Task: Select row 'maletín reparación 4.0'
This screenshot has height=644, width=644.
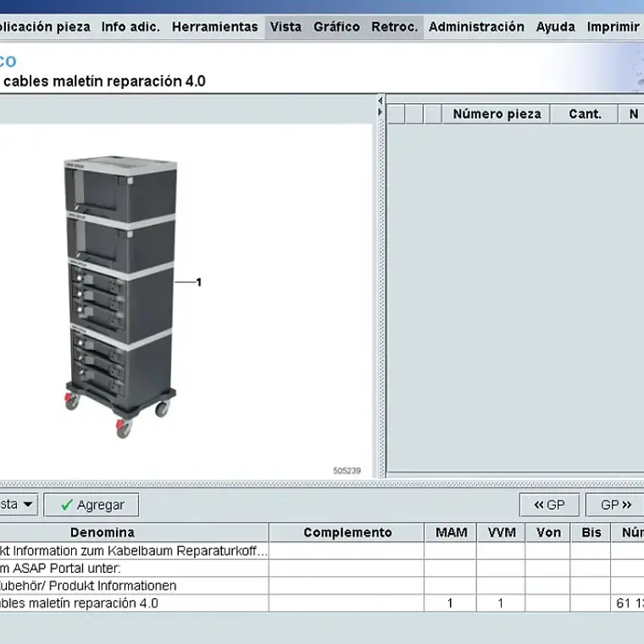Action: click(x=322, y=603)
